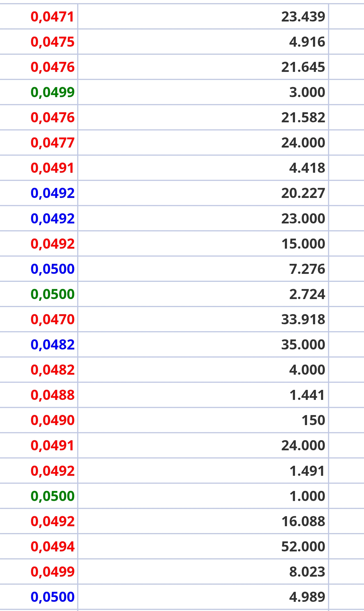Click the red price 0,0470

coord(52,319)
